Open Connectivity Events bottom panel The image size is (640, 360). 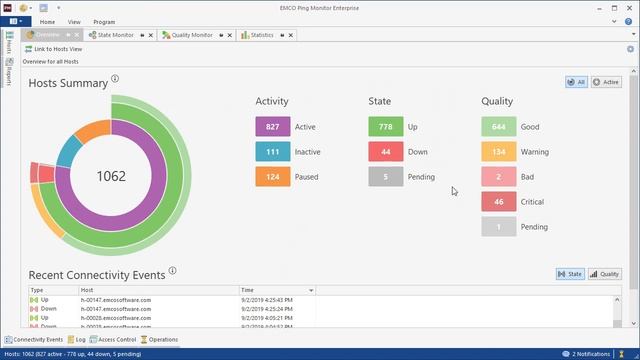(x=34, y=340)
